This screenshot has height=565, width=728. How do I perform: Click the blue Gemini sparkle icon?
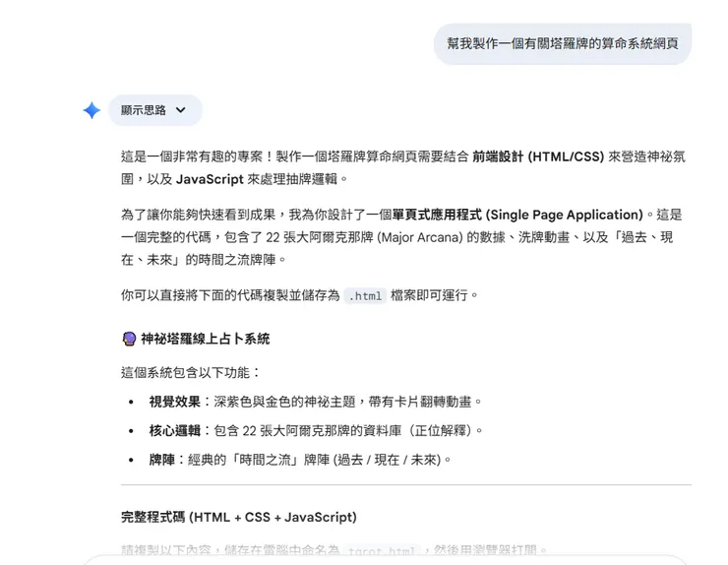pos(91,110)
